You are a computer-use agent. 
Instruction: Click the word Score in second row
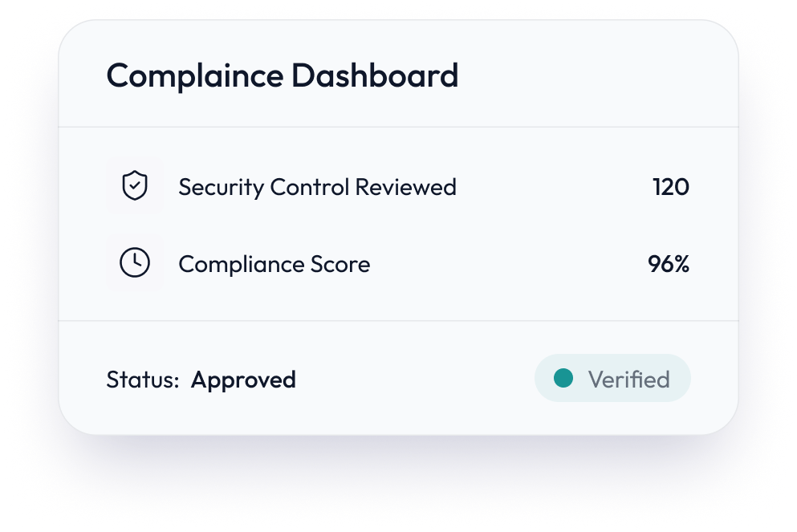click(342, 265)
